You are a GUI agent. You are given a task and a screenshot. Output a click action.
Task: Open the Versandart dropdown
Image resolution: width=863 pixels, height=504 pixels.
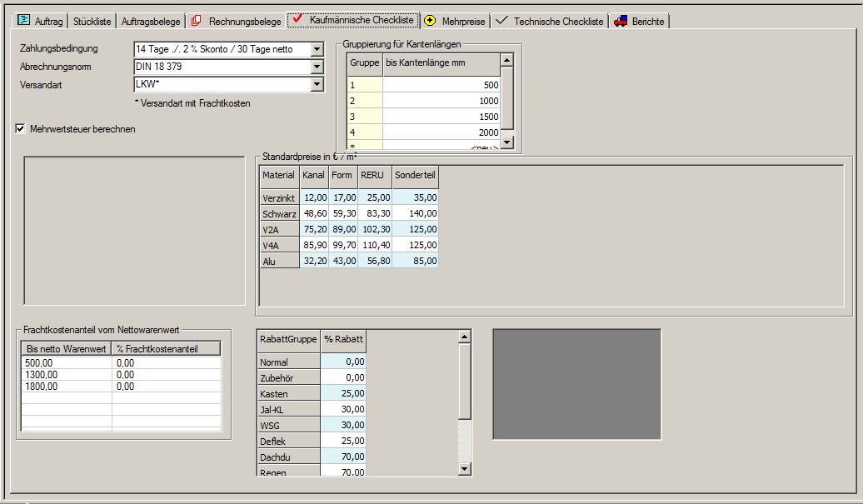click(317, 84)
